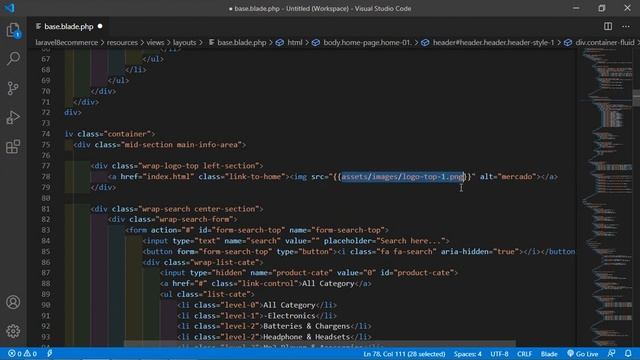This screenshot has height=360, width=640.
Task: Click alt="mercado" attribute text
Action: pos(508,177)
